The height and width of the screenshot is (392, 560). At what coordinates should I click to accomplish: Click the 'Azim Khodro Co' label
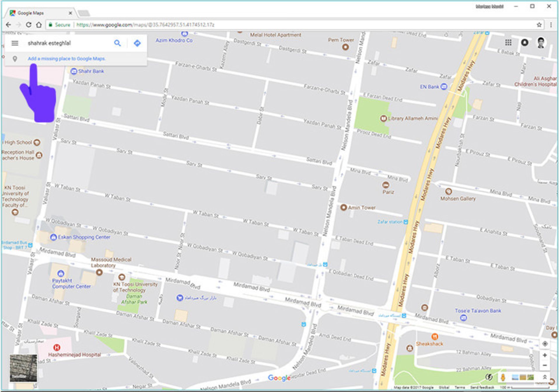tap(174, 40)
